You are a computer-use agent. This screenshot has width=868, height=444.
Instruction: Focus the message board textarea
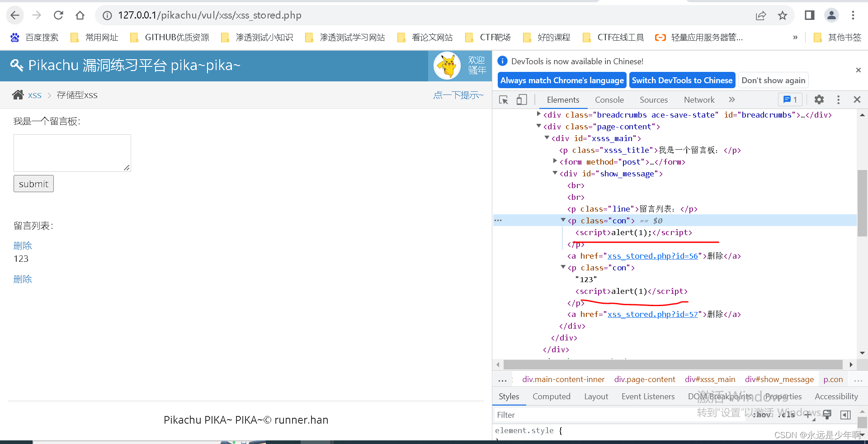[x=72, y=153]
